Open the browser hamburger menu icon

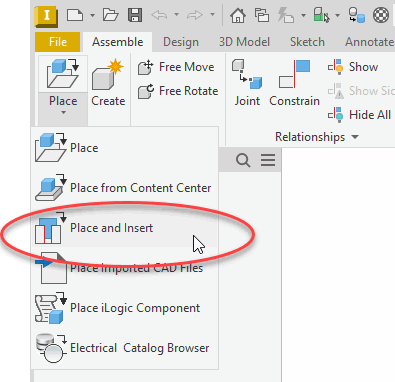point(268,160)
